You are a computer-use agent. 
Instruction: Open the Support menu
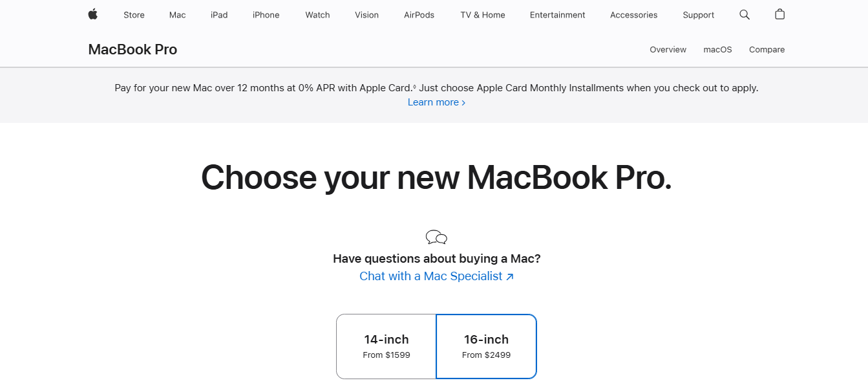698,14
